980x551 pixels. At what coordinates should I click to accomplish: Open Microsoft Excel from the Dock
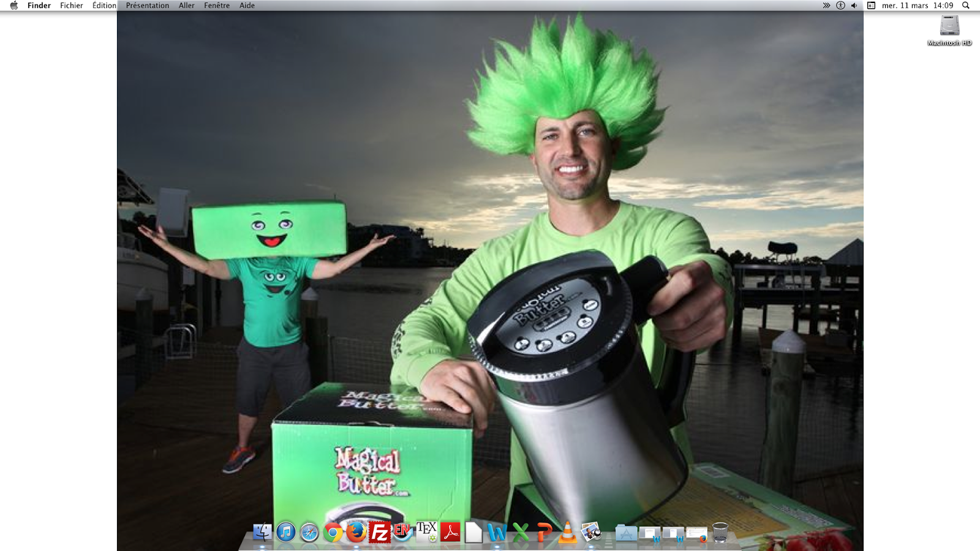[521, 532]
